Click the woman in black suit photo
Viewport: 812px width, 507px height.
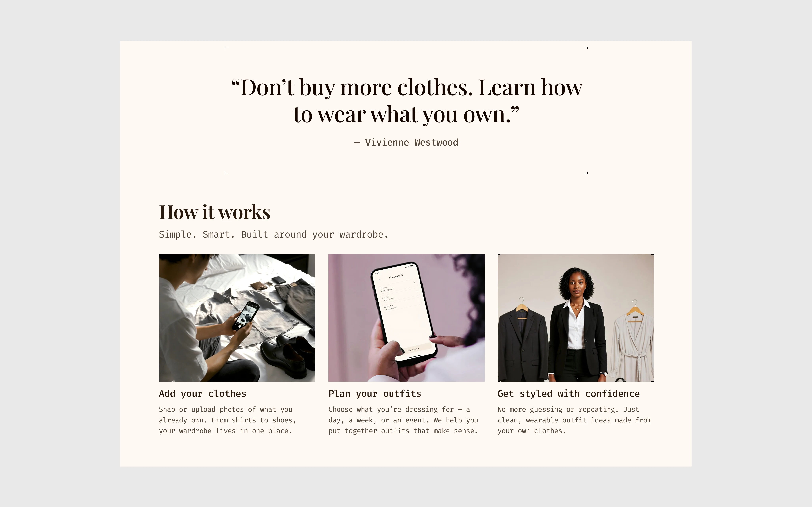coord(576,318)
